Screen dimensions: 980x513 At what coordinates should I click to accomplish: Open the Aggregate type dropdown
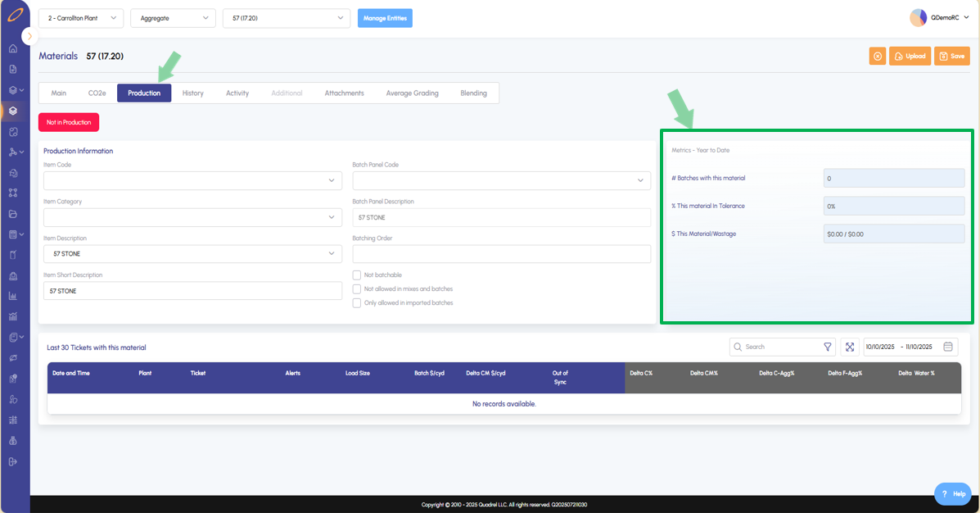[x=173, y=18]
